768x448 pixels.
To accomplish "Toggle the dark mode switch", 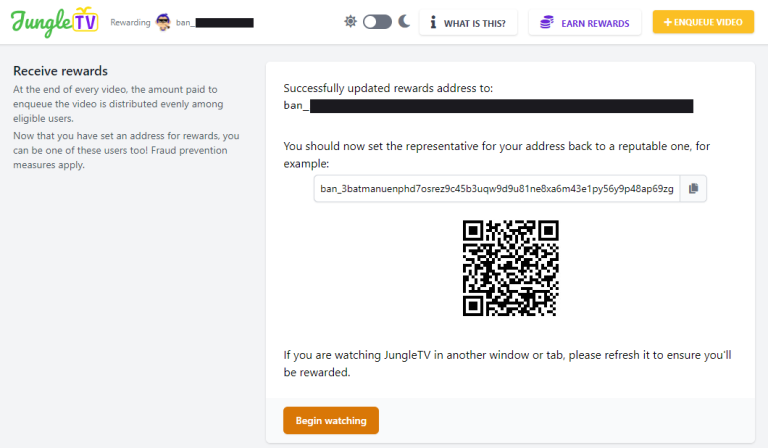I will tap(377, 22).
